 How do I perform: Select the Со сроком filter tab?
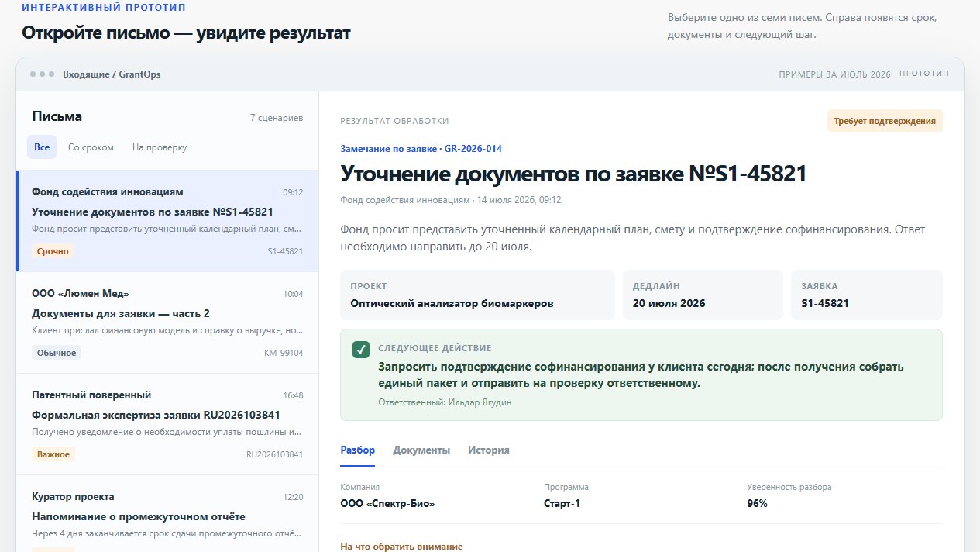(91, 147)
